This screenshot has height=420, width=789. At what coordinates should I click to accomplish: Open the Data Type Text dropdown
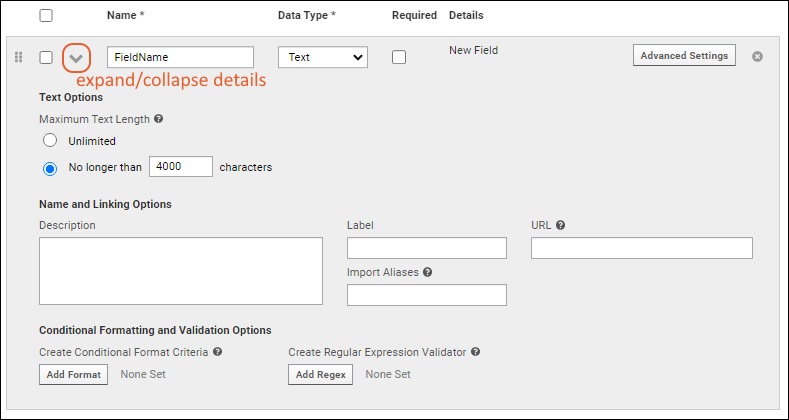click(x=323, y=57)
